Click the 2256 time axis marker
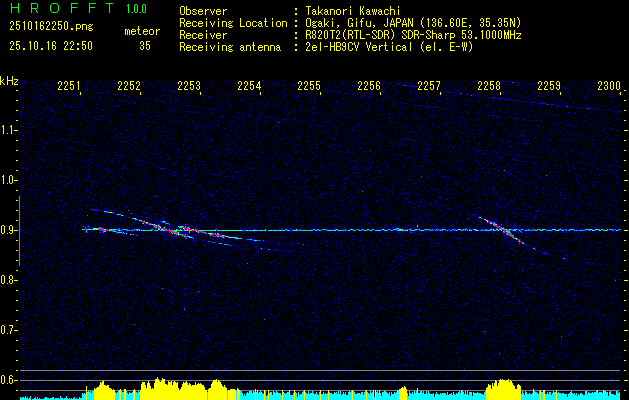629x400 pixels. tap(369, 86)
